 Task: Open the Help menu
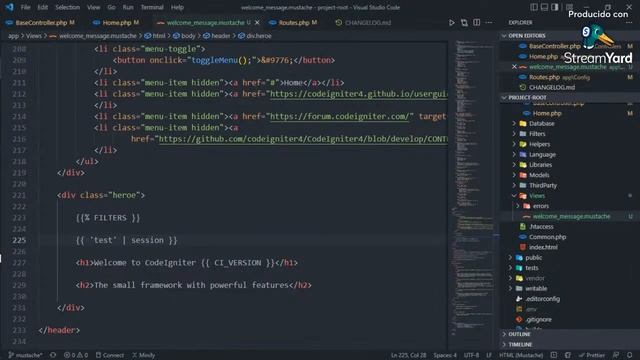(177, 7)
